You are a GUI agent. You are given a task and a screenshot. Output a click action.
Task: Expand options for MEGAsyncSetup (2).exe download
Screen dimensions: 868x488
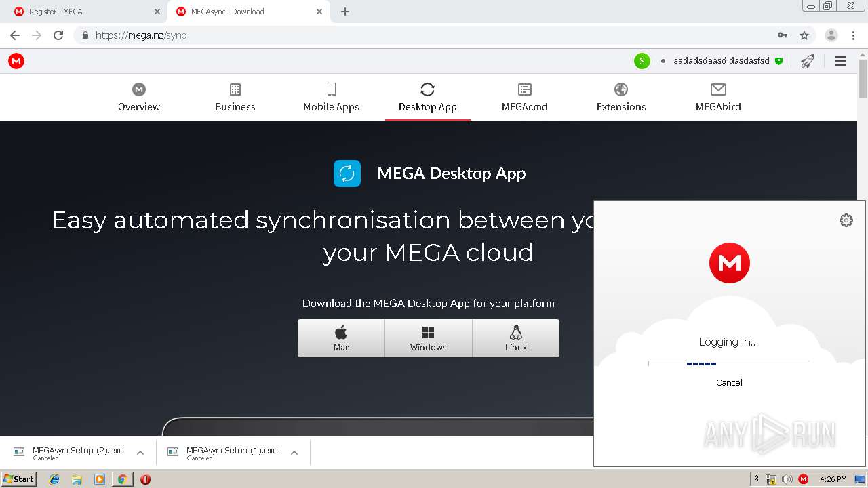[140, 453]
